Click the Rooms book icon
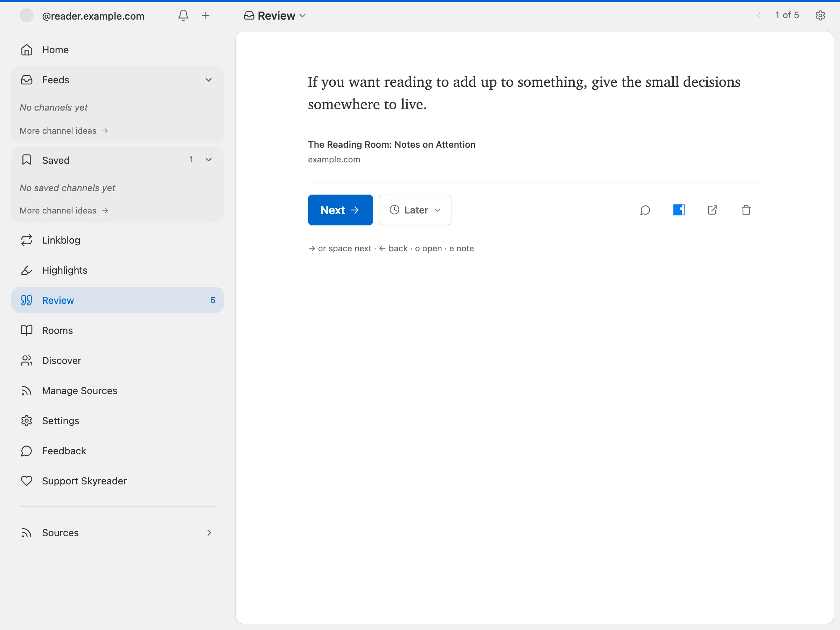This screenshot has width=840, height=630. [27, 330]
